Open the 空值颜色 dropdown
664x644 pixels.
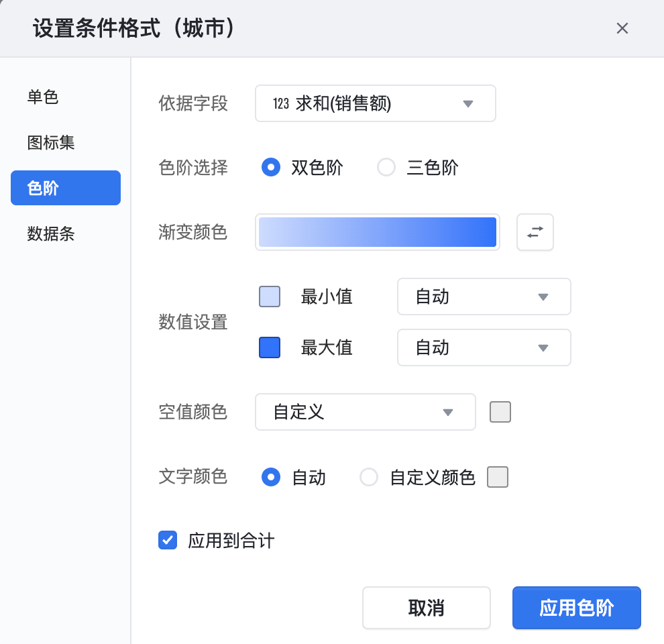click(x=365, y=412)
